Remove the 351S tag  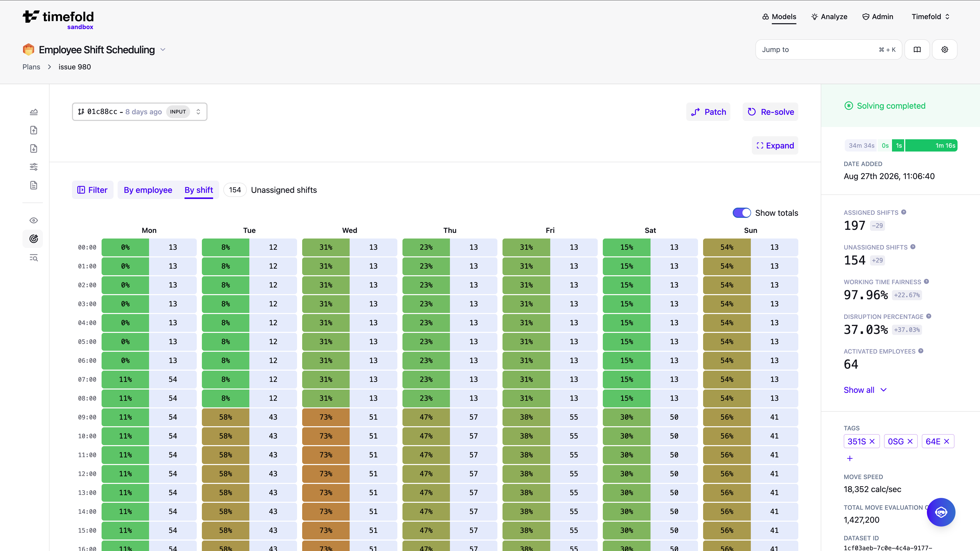872,442
